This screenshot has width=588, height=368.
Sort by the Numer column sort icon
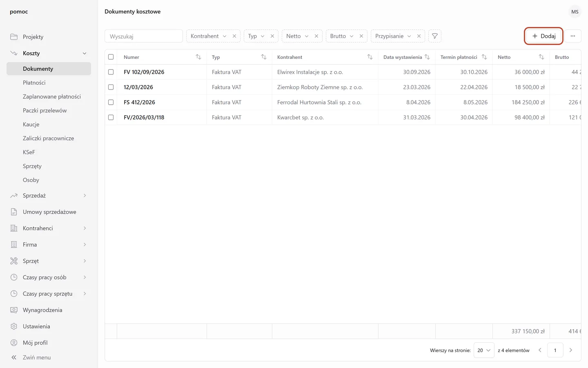point(198,57)
